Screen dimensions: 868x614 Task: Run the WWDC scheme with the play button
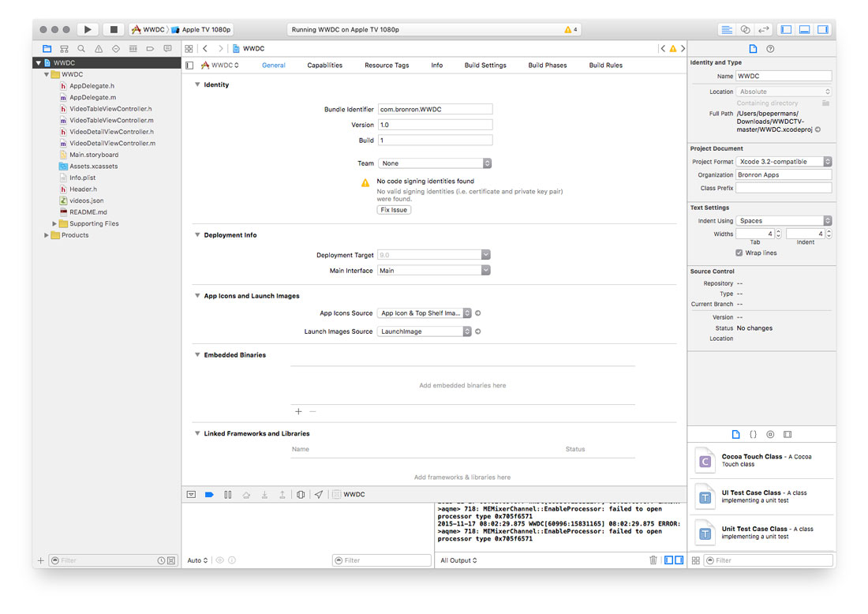[x=88, y=29]
